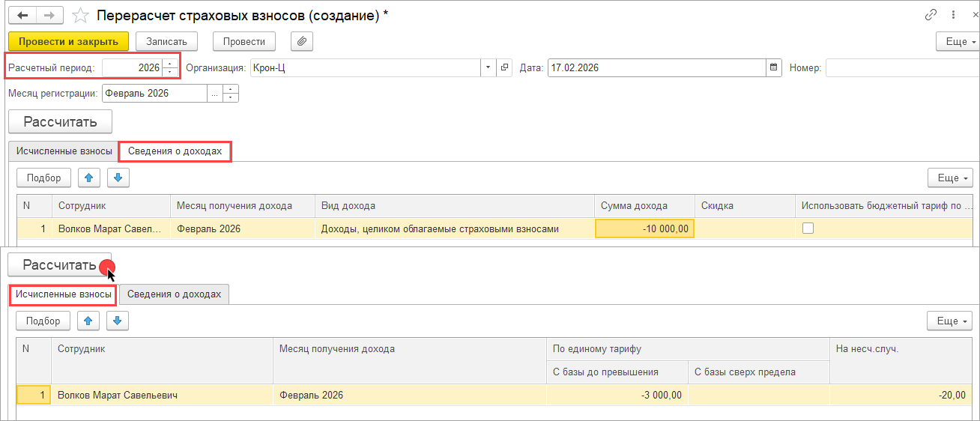Select the Сумма дохода cell with -10 000,00
The image size is (980, 421).
point(645,228)
